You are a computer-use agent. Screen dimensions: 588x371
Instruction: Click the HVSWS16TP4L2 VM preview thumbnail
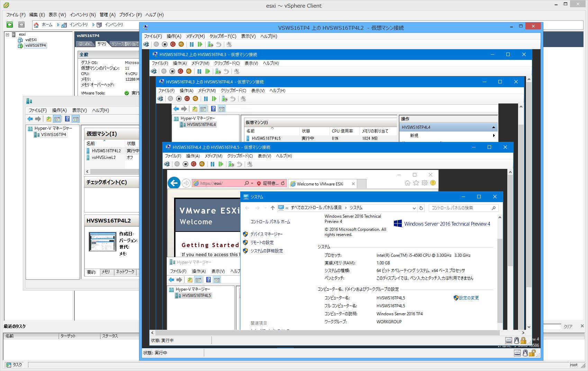102,242
